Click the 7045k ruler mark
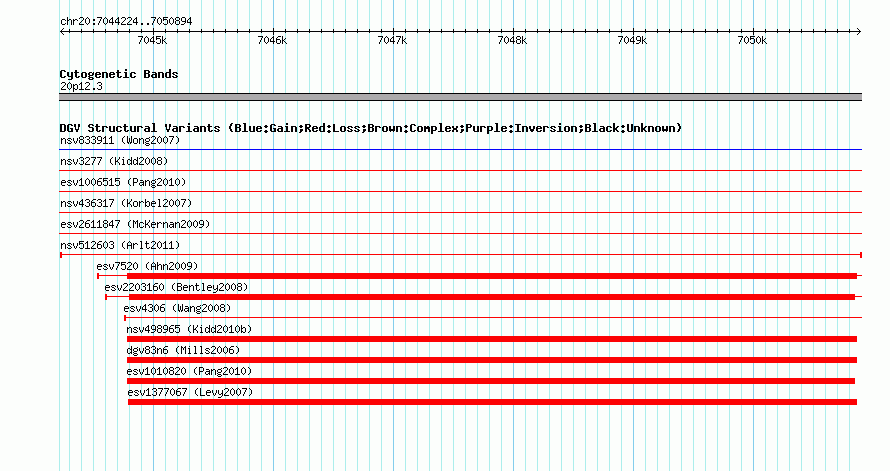The width and height of the screenshot is (890, 471). pyautogui.click(x=153, y=40)
